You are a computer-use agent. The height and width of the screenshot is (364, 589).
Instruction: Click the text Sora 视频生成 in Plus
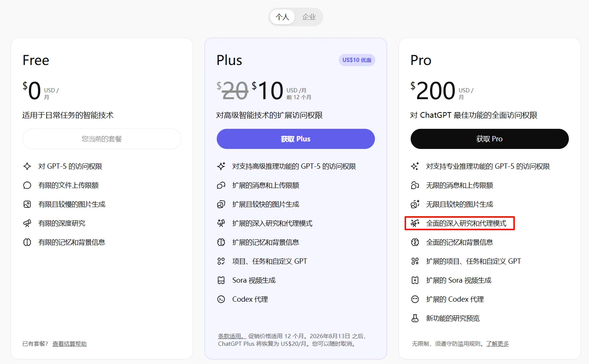(x=254, y=280)
